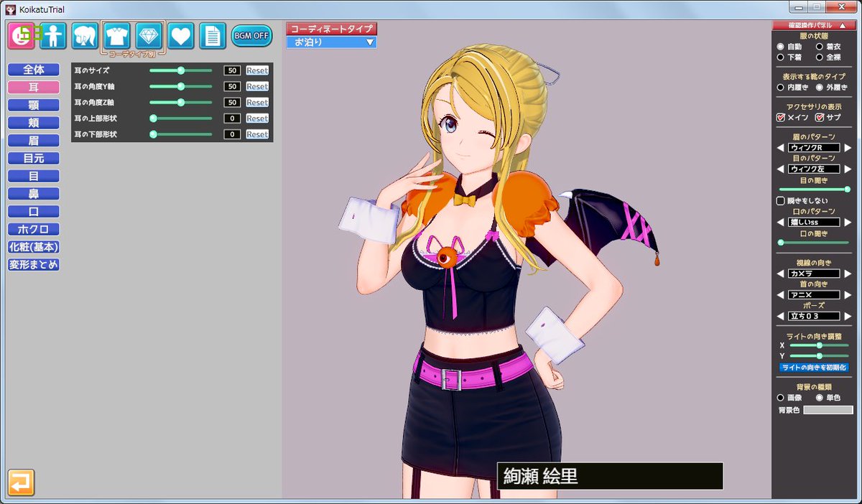Next gaze direction right arrow

point(848,274)
